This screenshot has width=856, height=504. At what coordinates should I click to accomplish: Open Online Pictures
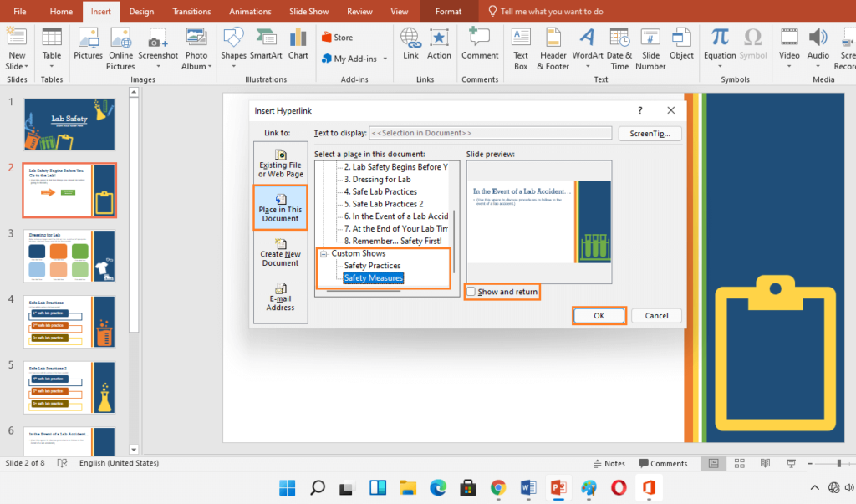120,49
